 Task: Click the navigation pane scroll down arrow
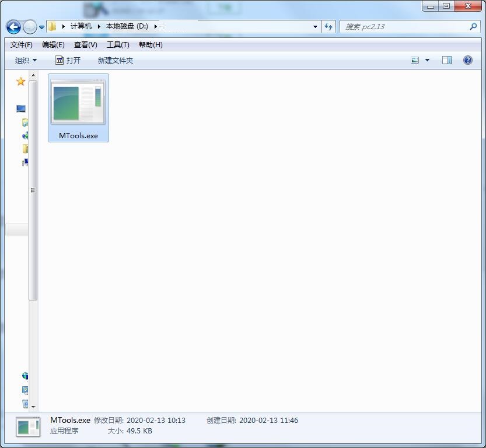(x=33, y=407)
